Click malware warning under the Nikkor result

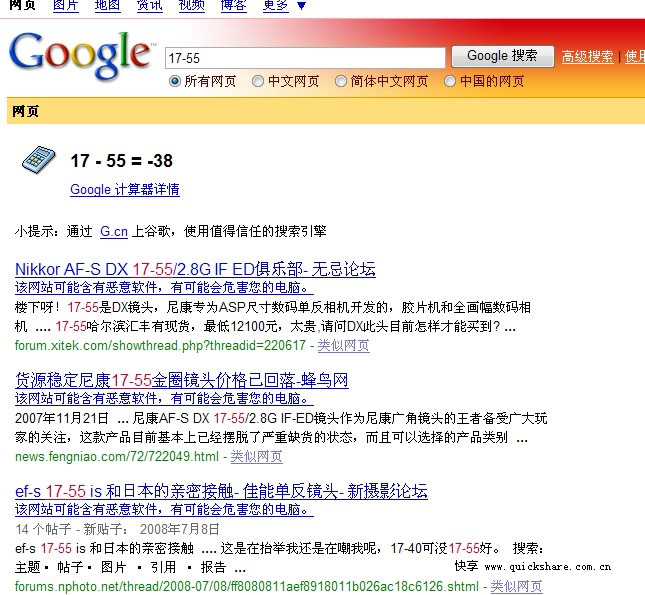point(164,287)
